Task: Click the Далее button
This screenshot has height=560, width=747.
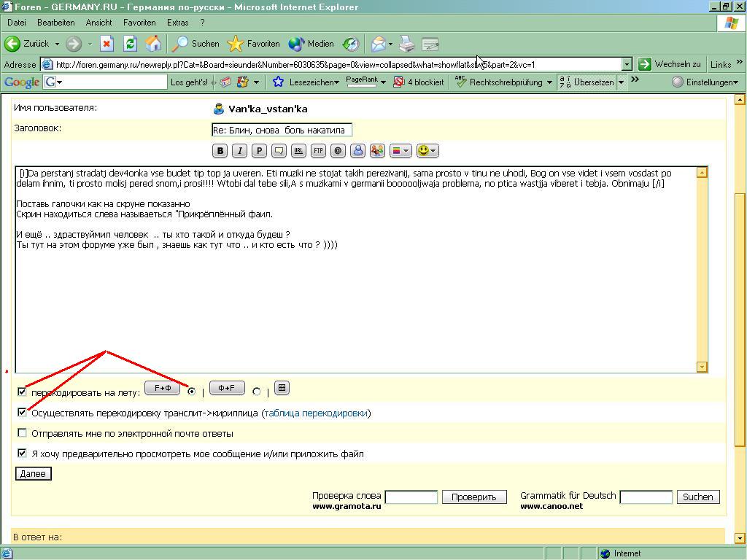Action: (33, 474)
